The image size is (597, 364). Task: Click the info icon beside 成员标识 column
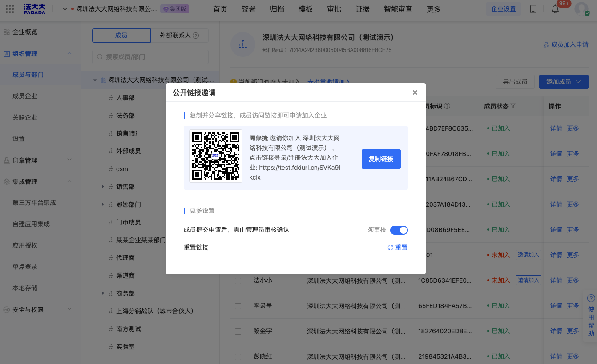447,106
